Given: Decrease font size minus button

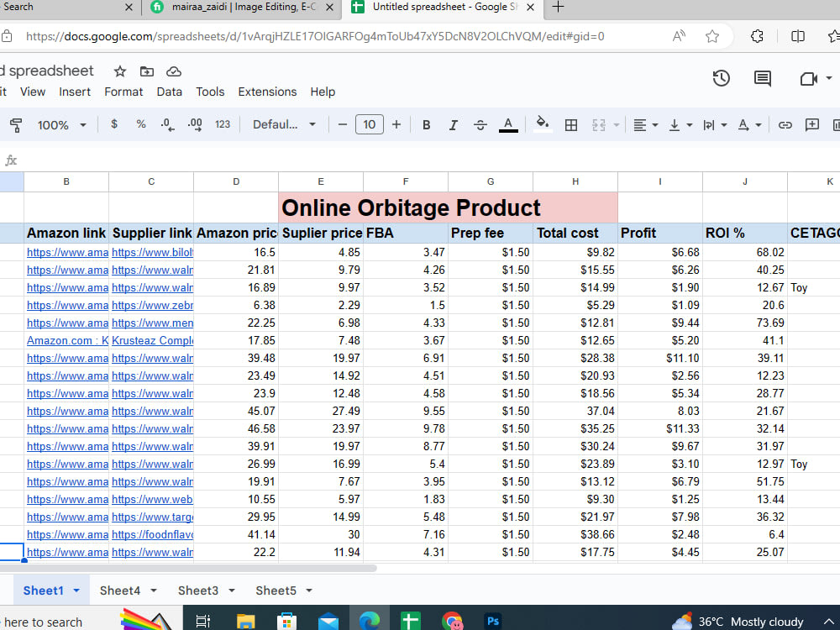Looking at the screenshot, I should [343, 125].
